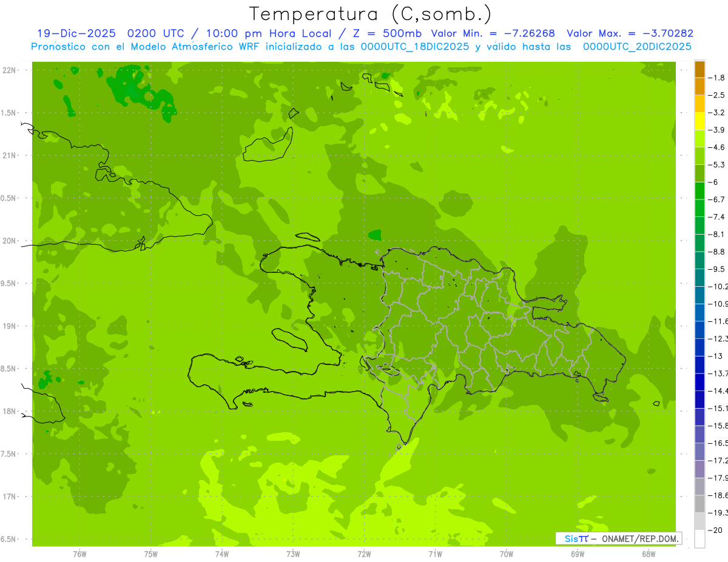Image resolution: width=728 pixels, height=562 pixels.
Task: Click the '20N' latitude label
Action: tap(10, 241)
